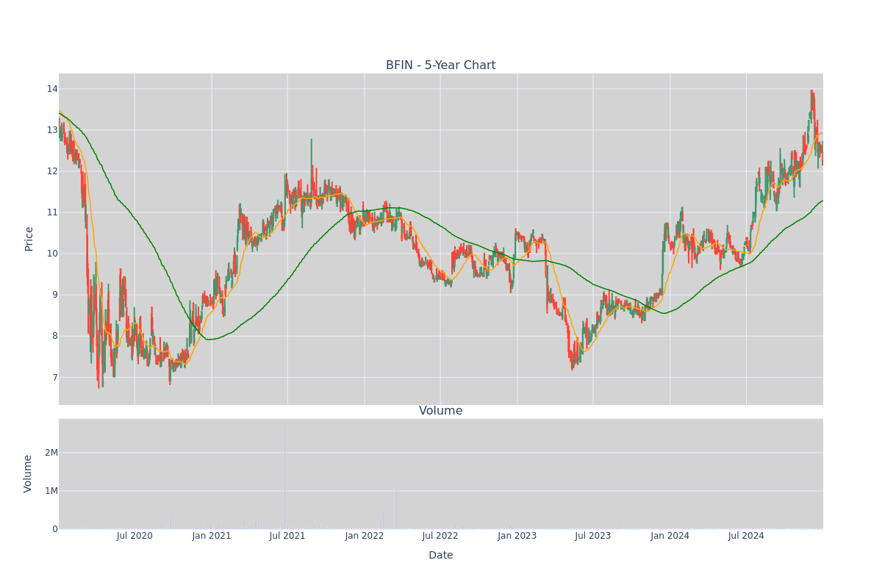Select the "Jan 2023" date tick
The height and width of the screenshot is (588, 882).
coord(517,536)
